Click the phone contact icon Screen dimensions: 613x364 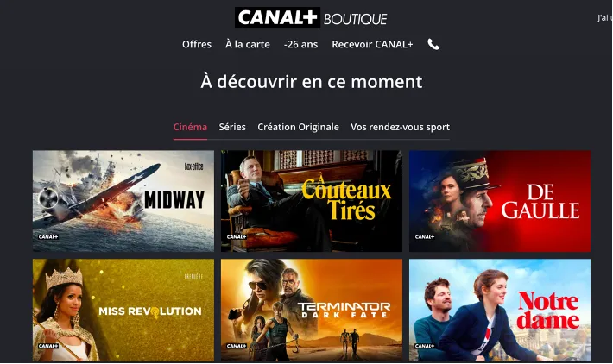click(x=433, y=45)
